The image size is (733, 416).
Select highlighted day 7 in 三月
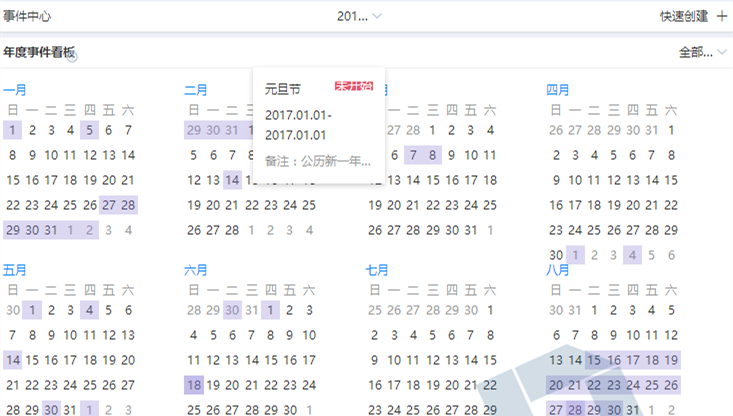pyautogui.click(x=413, y=155)
